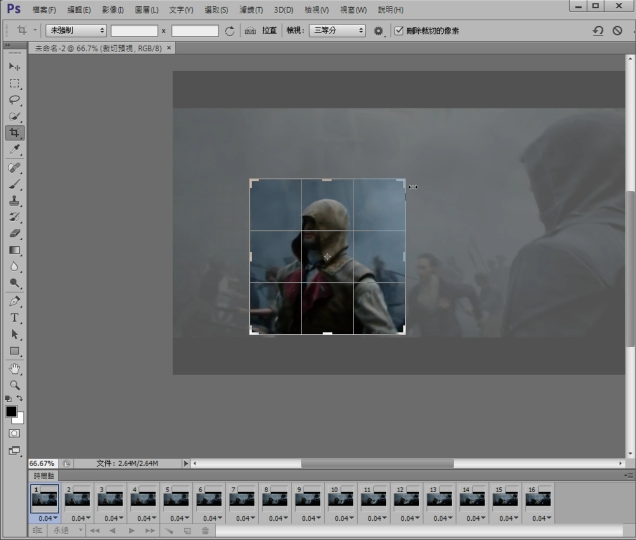Screen dimensions: 636x540
Task: Go to the first animation frame
Action: click(x=95, y=530)
